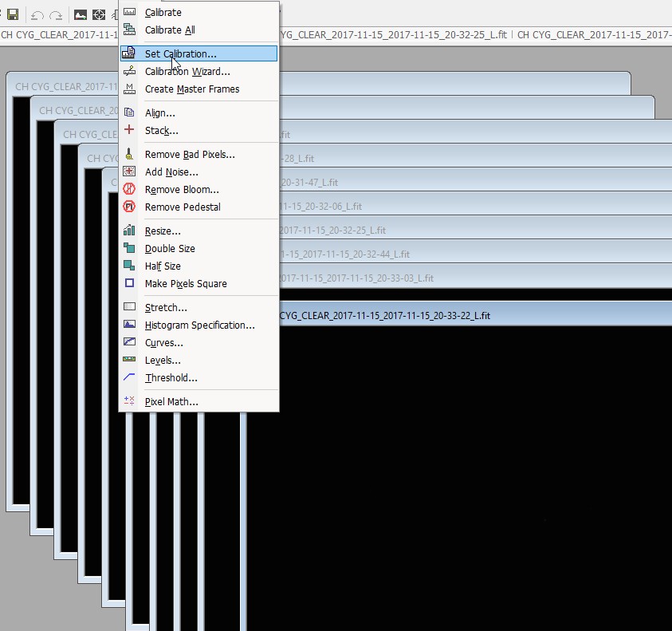Choose Create Master Frames
The image size is (672, 631).
pos(198,89)
